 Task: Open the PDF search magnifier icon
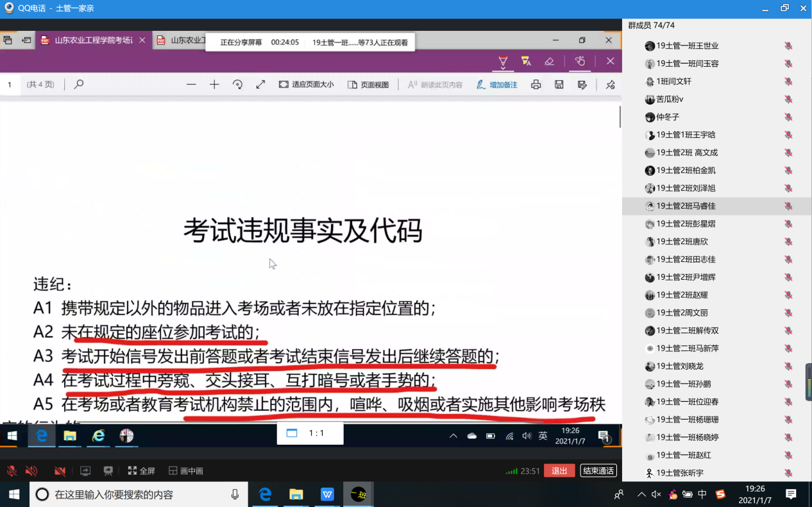point(79,85)
